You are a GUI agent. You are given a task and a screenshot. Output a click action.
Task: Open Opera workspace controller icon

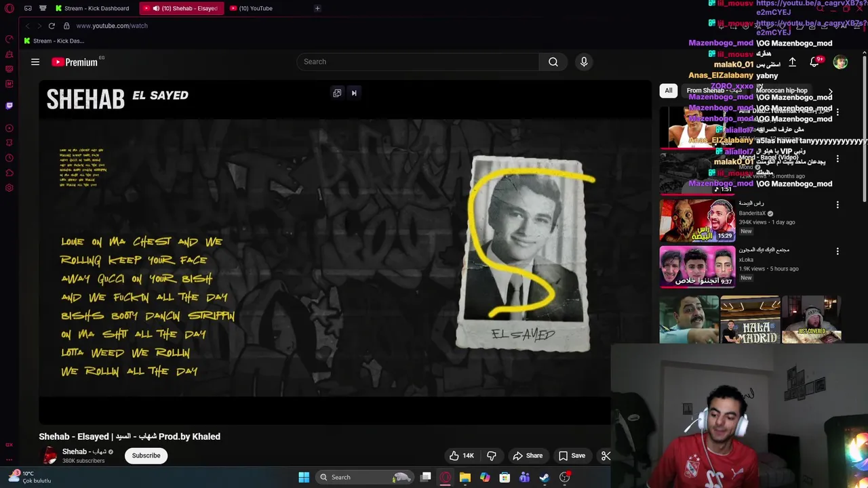coord(28,8)
